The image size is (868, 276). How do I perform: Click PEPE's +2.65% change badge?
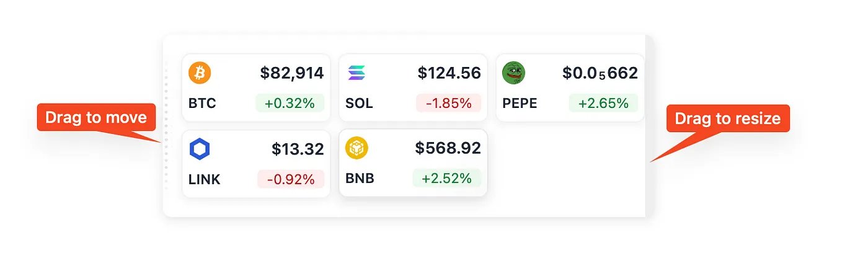pos(603,103)
